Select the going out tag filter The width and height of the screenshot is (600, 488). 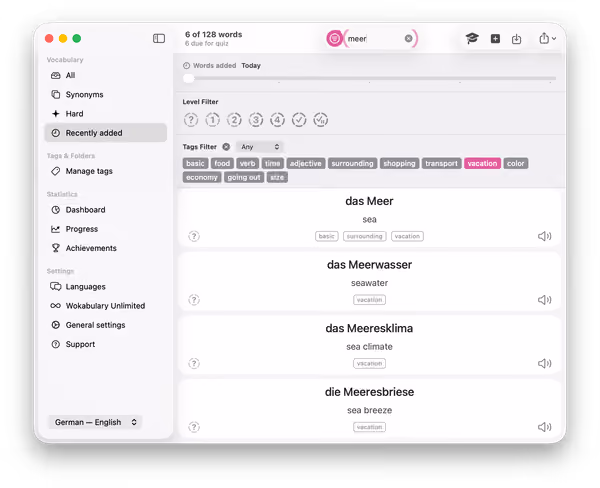[244, 177]
